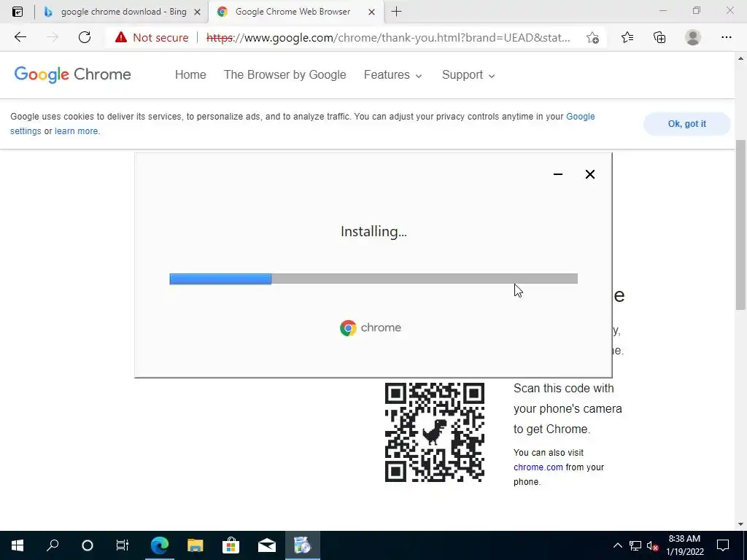The width and height of the screenshot is (747, 560).
Task: Open the tab actions menu icon
Action: point(18,12)
